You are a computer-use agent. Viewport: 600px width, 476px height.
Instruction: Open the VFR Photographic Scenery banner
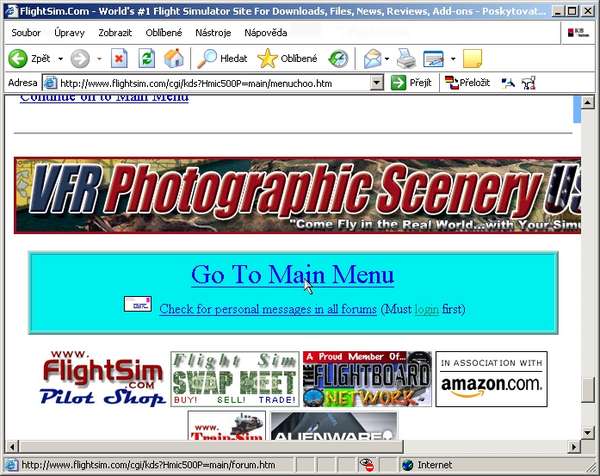coord(297,195)
